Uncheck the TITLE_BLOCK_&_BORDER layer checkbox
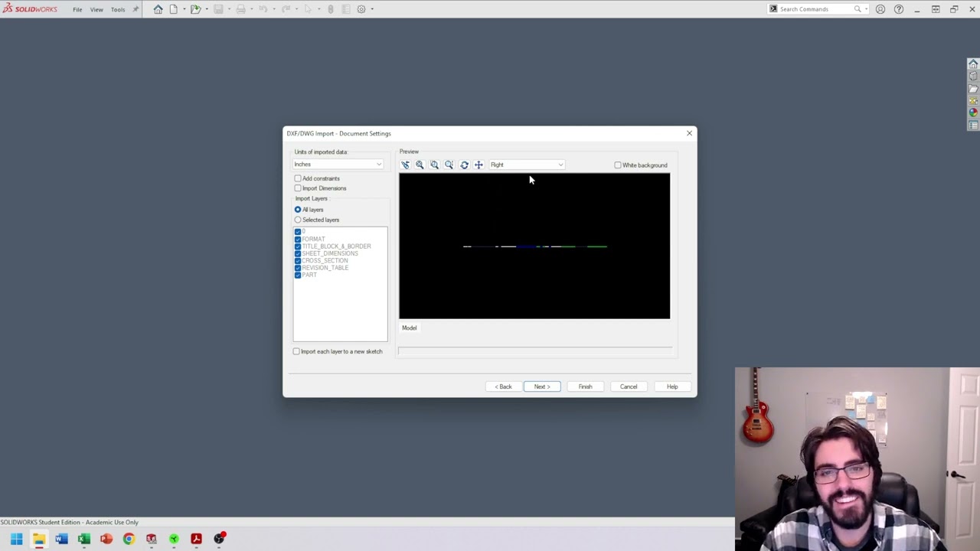This screenshot has width=980, height=551. click(x=298, y=246)
